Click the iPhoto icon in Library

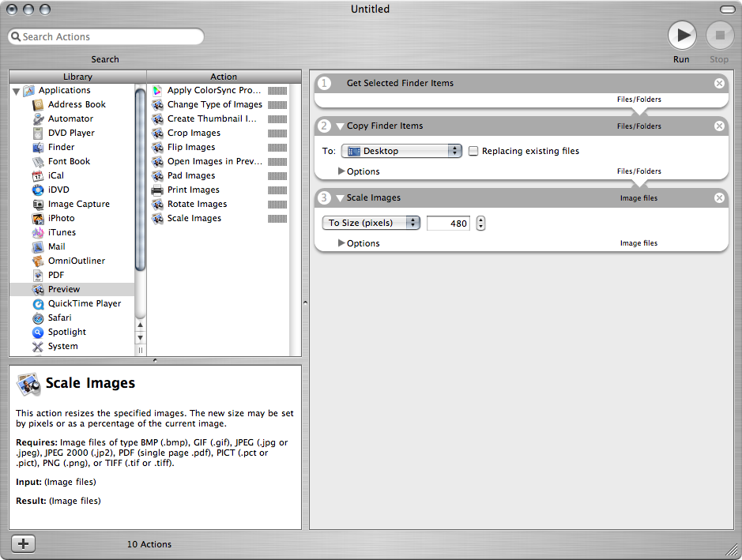38,218
